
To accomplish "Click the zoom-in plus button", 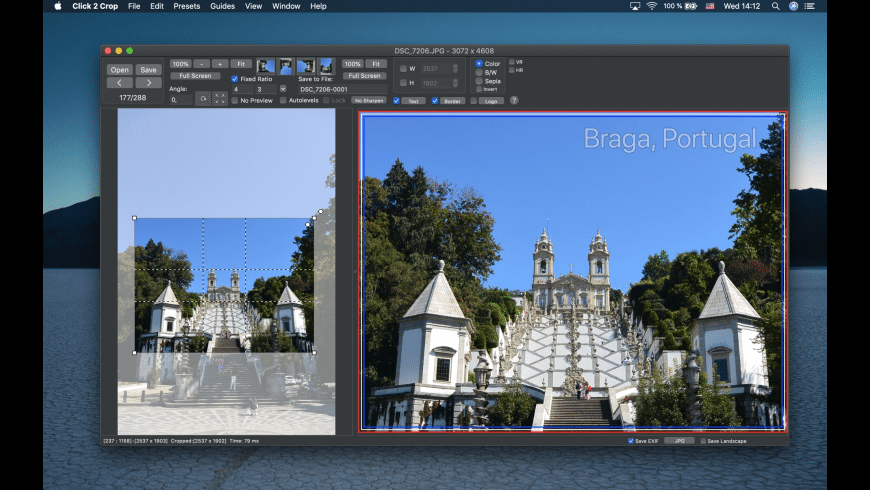I will point(219,63).
